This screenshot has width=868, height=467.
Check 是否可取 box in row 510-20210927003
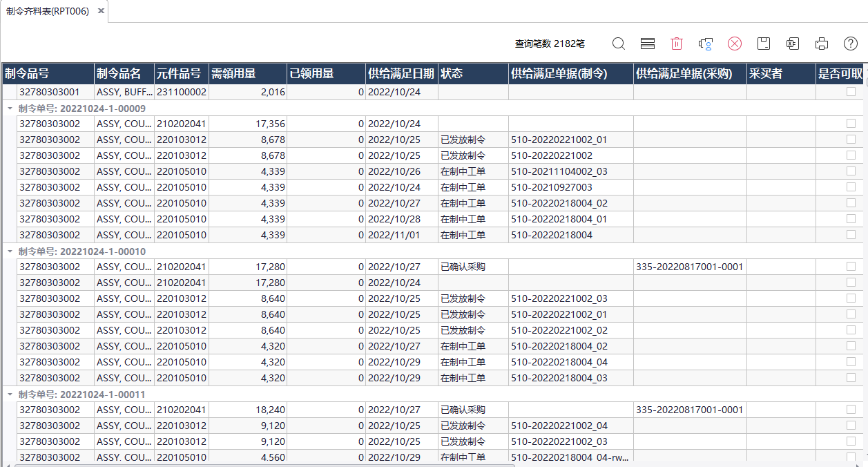(x=851, y=187)
